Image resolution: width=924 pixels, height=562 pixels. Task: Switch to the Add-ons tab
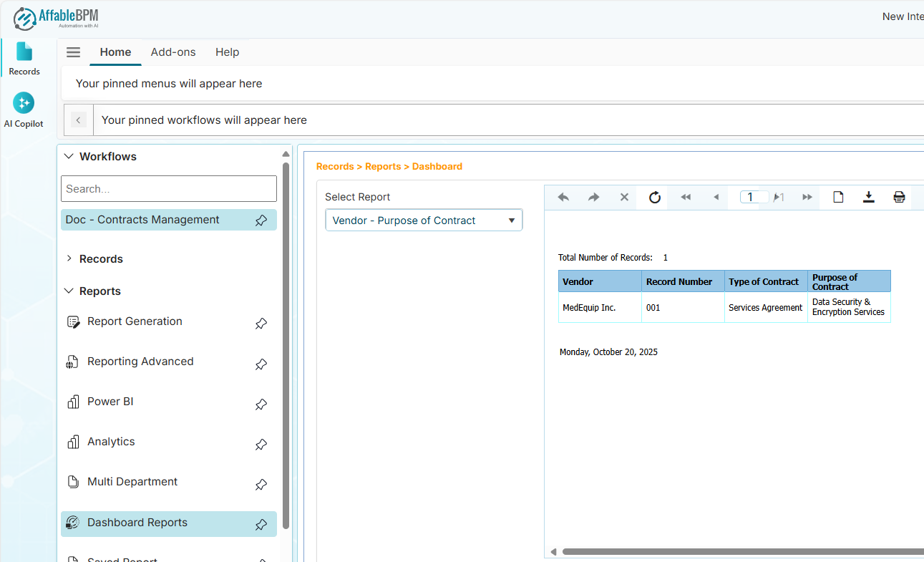173,52
